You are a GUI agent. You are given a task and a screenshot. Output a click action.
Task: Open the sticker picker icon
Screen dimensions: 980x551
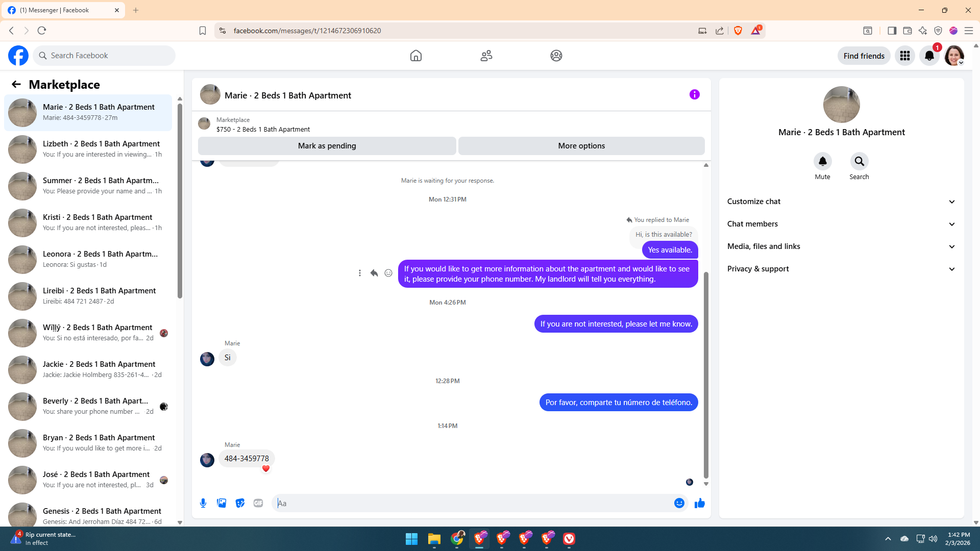click(x=240, y=503)
